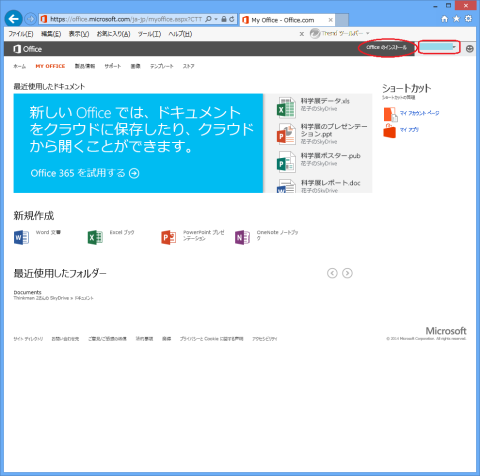Open the account name dropdown in header
The height and width of the screenshot is (476, 480).
438,47
